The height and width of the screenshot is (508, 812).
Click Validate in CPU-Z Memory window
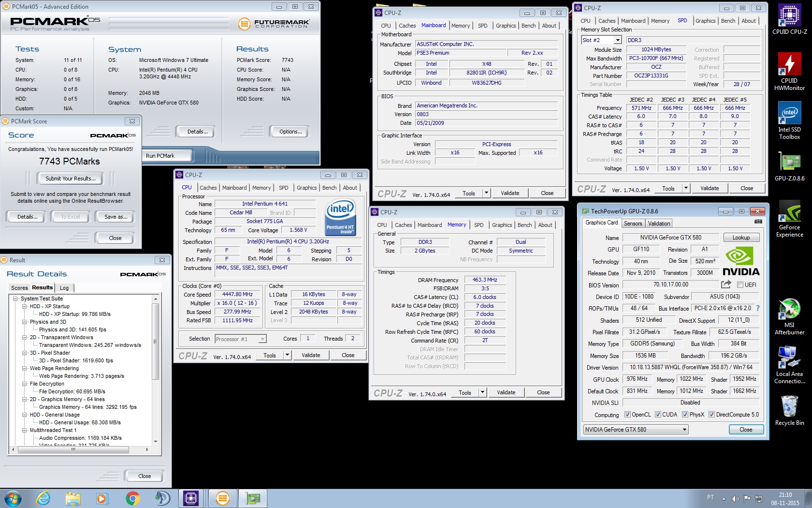[506, 392]
